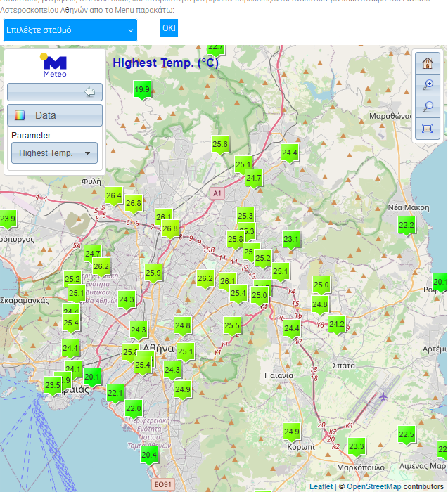Click the 26.2 marker in central map
448x492 pixels.
click(205, 279)
